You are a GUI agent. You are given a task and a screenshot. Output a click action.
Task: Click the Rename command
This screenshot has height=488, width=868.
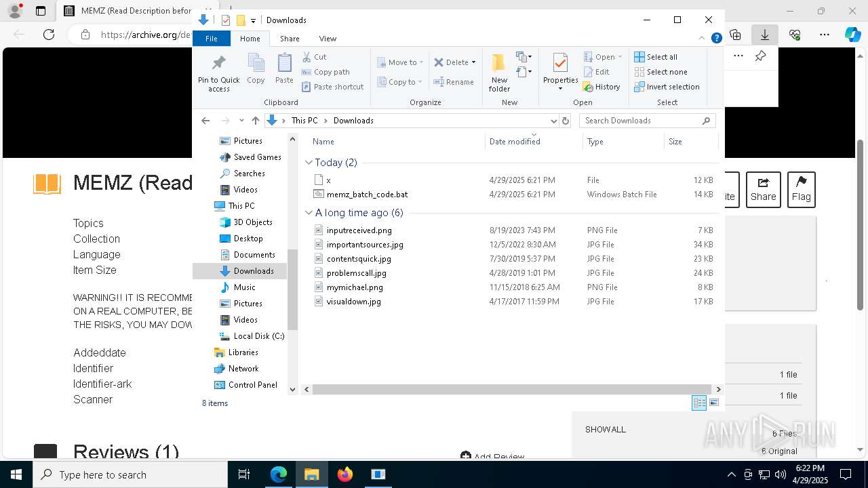pos(454,82)
